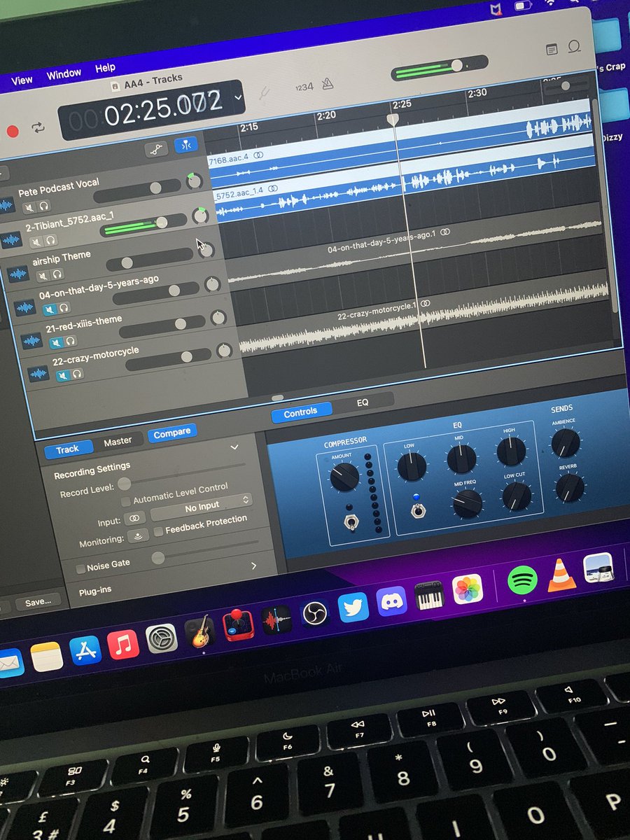The image size is (630, 840).
Task: Switch to the Master tab
Action: (x=118, y=441)
